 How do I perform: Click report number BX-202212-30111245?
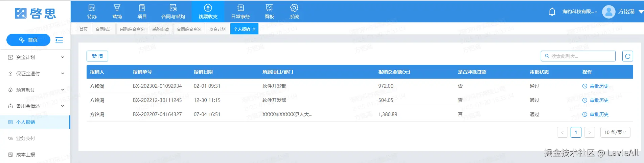point(157,100)
